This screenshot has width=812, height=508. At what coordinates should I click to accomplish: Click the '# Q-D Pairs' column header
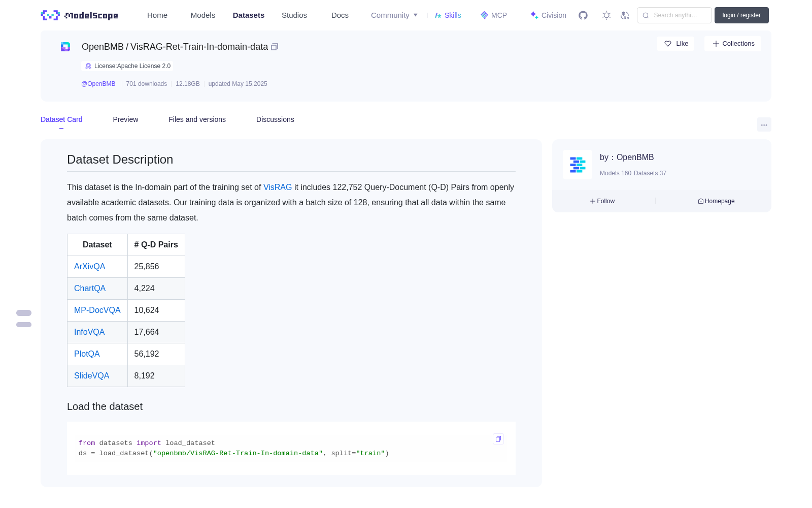[x=156, y=245]
